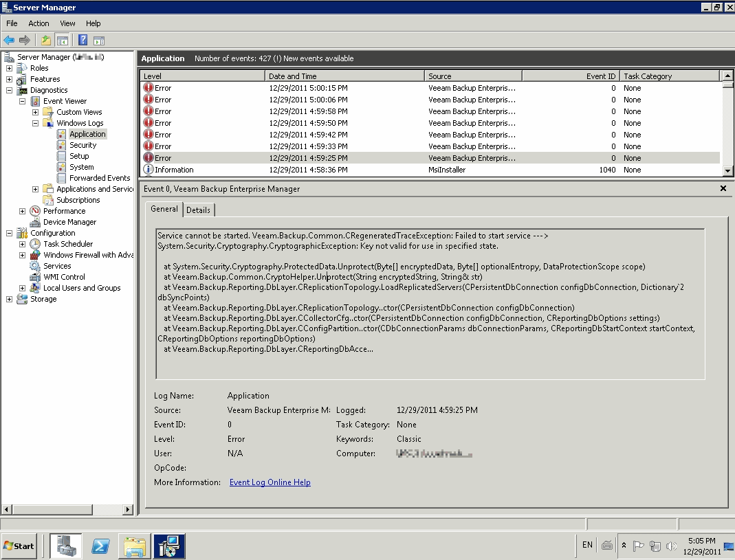Screen dimensions: 735x560
Task: Open the Help menu
Action: point(94,23)
